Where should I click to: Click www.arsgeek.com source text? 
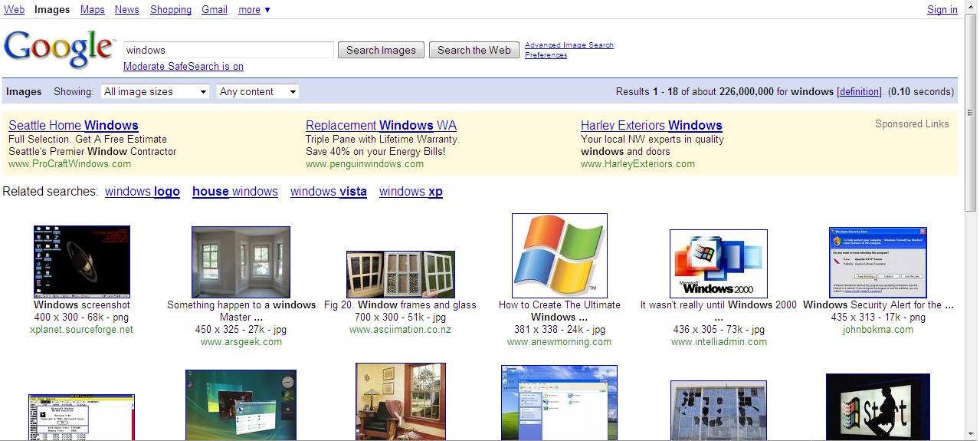point(241,342)
